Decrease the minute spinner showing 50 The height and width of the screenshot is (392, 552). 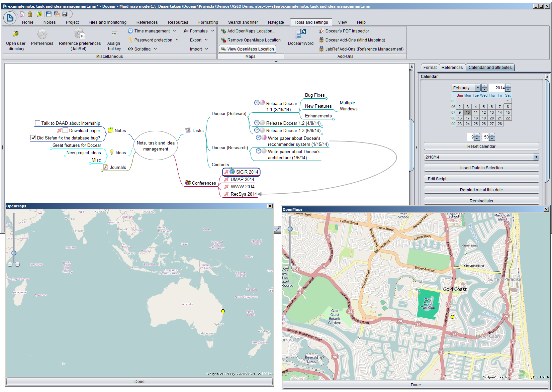pyautogui.click(x=492, y=139)
